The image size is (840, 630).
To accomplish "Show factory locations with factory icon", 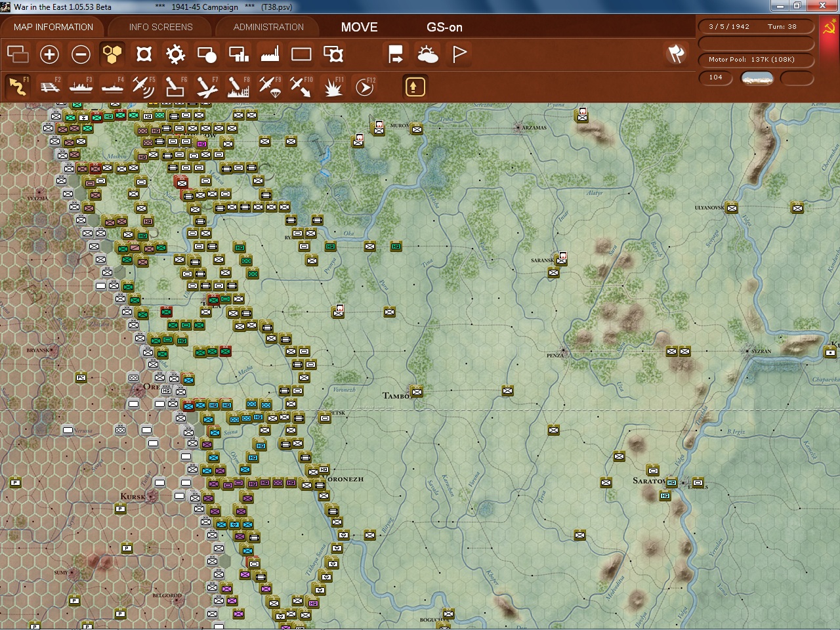I will (270, 54).
